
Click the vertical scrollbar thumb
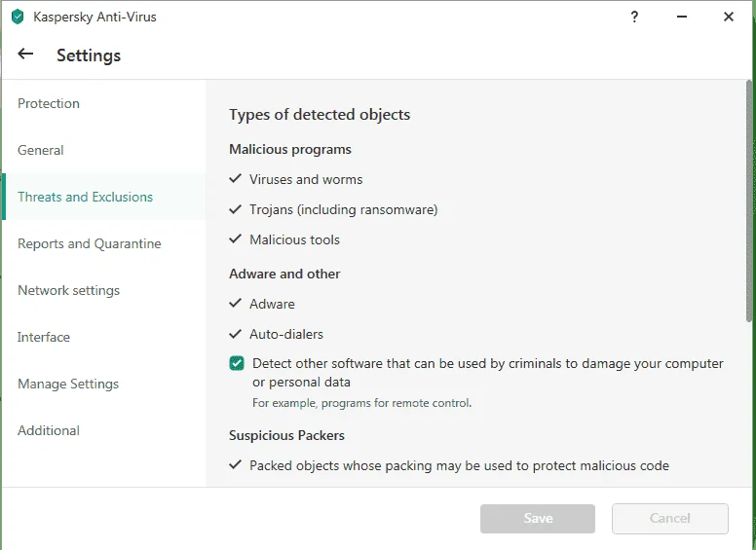pyautogui.click(x=749, y=201)
